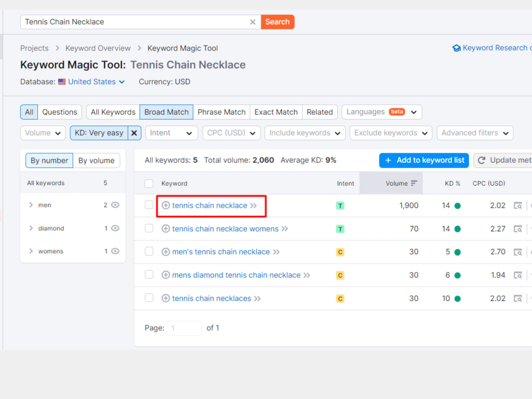532x399 pixels.
Task: Select By number grouping
Action: coord(49,161)
